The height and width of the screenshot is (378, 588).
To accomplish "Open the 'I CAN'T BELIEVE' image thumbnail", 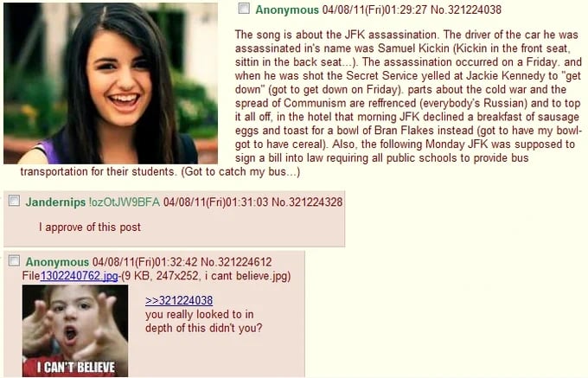I will pos(75,330).
